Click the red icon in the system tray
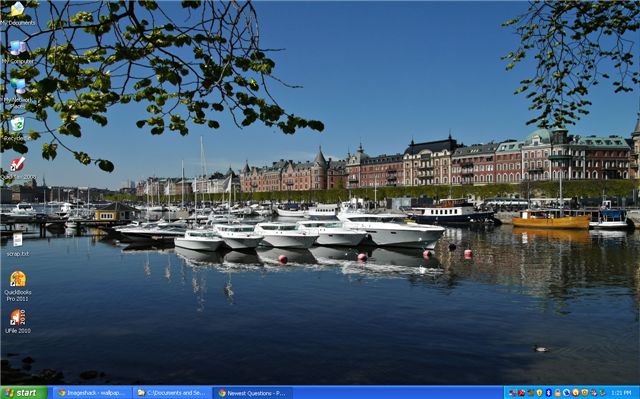Image resolution: width=640 pixels, height=399 pixels. (x=521, y=393)
